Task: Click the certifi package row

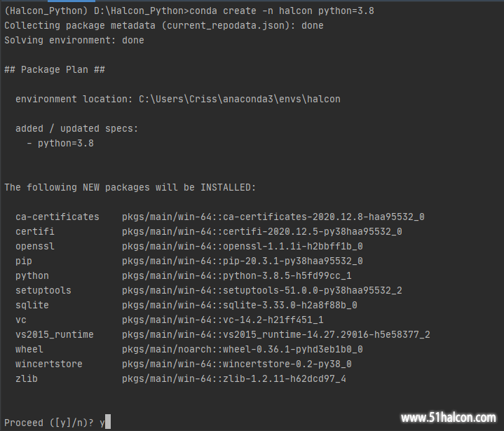Action: click(x=209, y=232)
